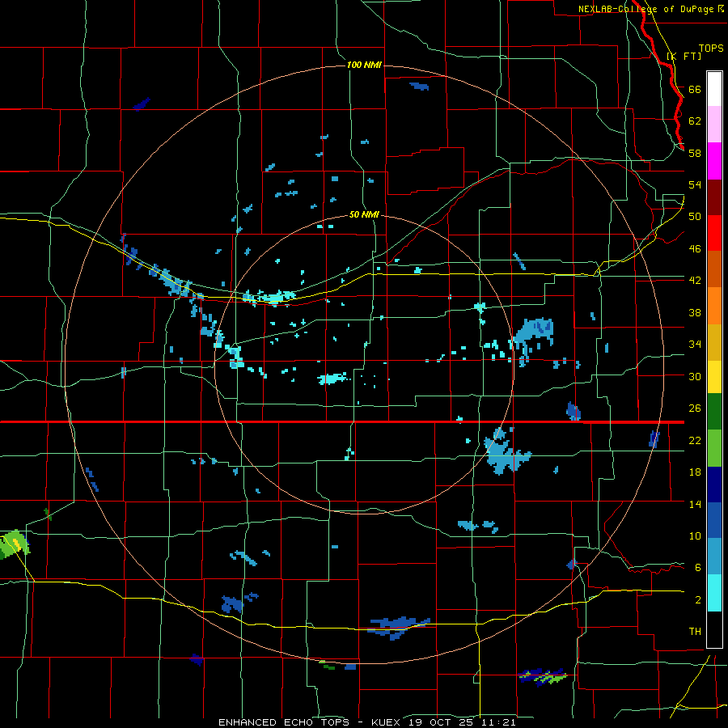The height and width of the screenshot is (728, 728).
Task: Click the "11:21" timestamp
Action: pos(501,722)
